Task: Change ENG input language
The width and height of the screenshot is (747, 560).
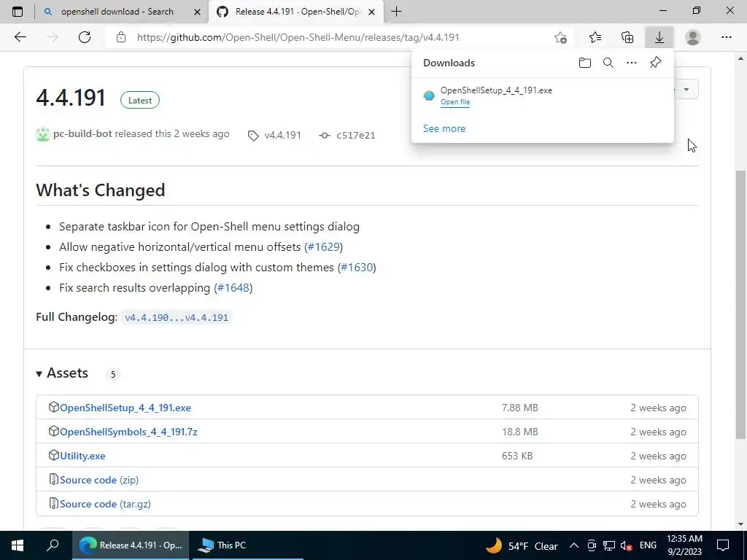Action: [x=648, y=545]
